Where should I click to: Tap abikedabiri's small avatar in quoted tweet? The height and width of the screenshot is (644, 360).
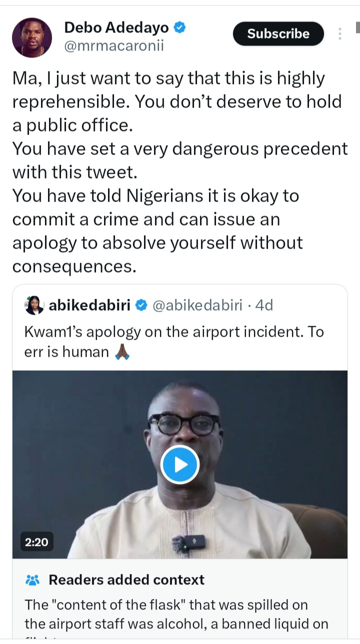[34, 305]
